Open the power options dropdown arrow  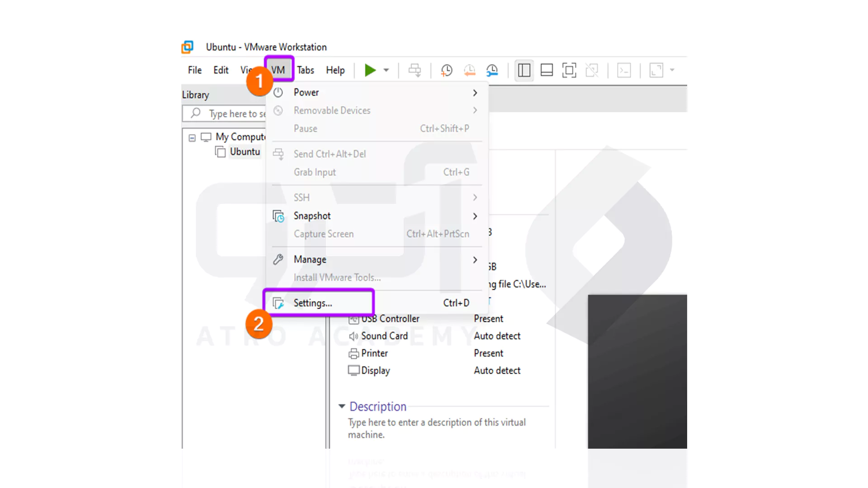[x=386, y=70]
